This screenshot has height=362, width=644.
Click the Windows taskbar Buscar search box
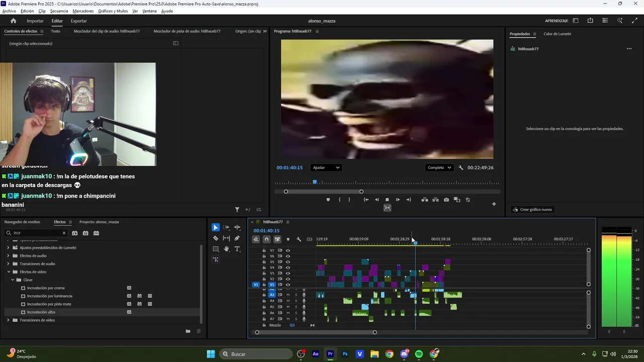256,354
